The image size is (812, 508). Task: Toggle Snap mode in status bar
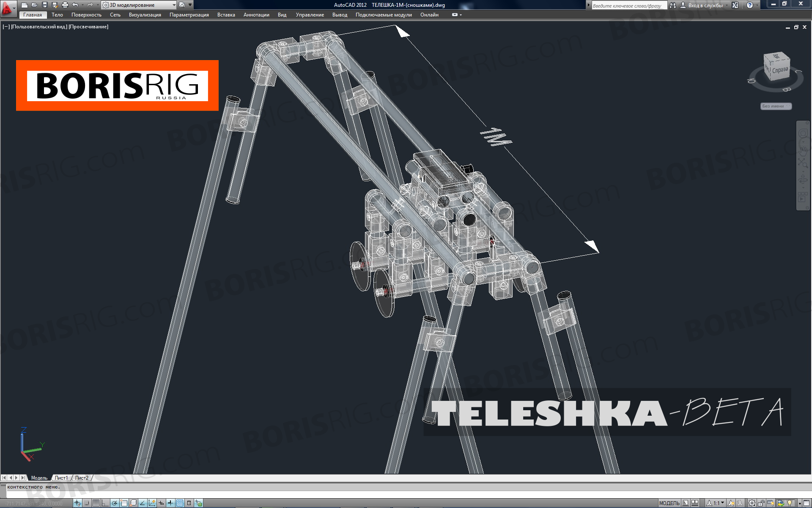click(x=87, y=503)
